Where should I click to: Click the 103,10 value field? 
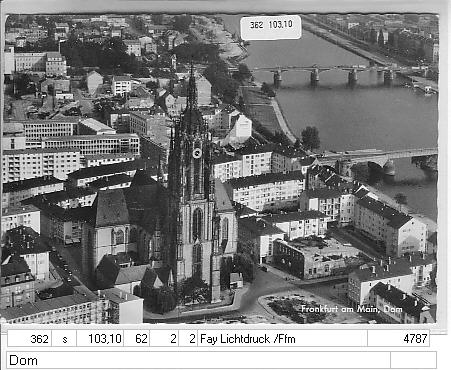point(100,339)
